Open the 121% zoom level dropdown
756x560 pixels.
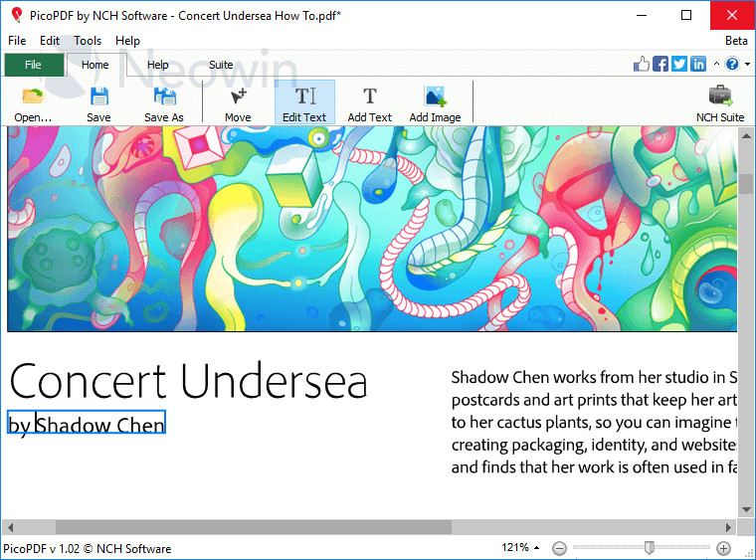click(521, 548)
